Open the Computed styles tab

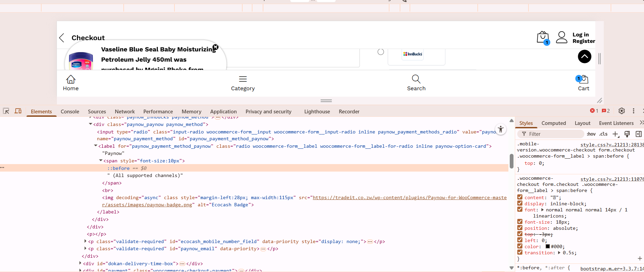553,123
